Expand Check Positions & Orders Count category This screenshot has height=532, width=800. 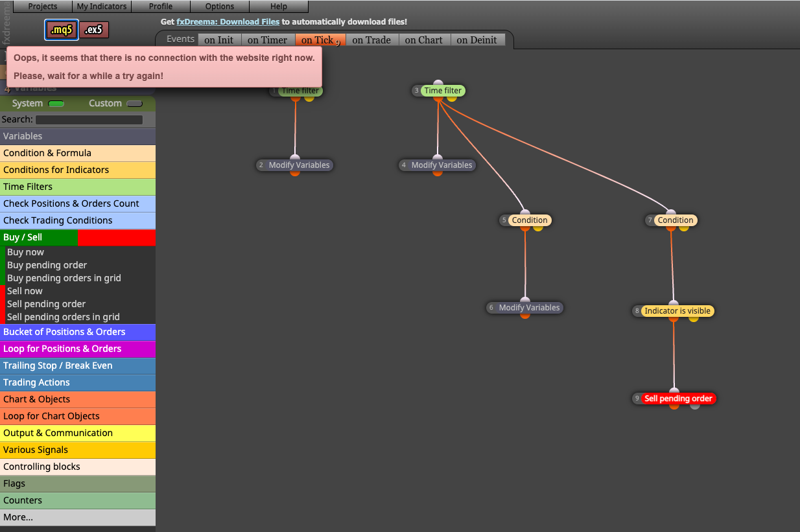point(78,203)
